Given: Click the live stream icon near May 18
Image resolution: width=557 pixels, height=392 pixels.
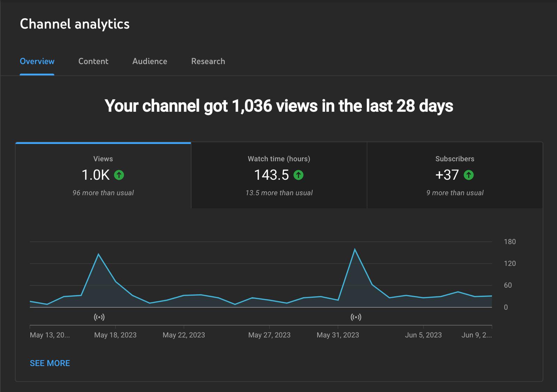Looking at the screenshot, I should 99,317.
